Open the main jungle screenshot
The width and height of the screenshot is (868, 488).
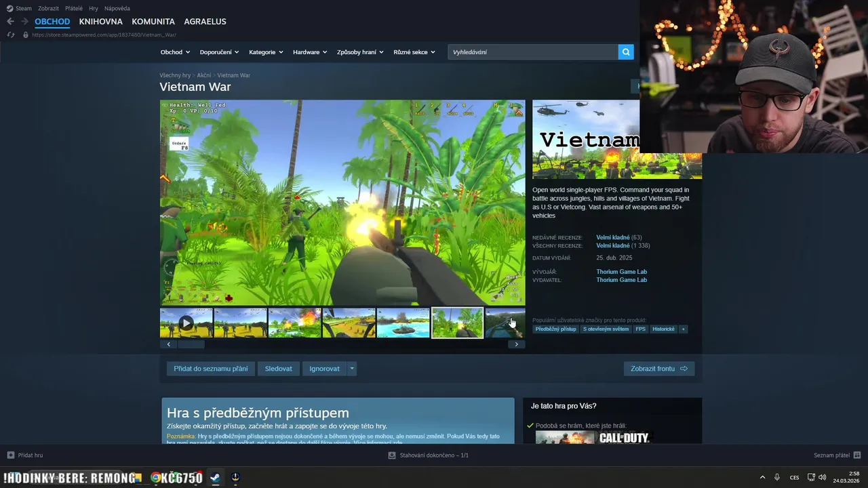pyautogui.click(x=342, y=203)
